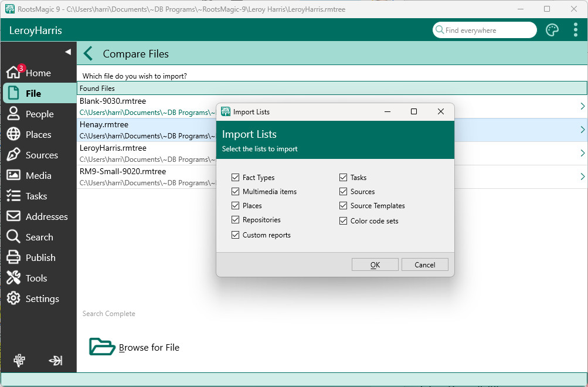Expand the Blank-9030.rmtree row chevron

(x=582, y=106)
